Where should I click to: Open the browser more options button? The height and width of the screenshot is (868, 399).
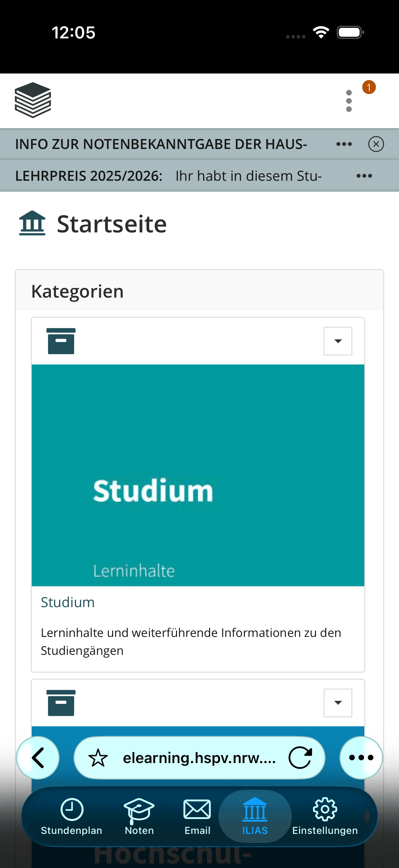click(361, 757)
